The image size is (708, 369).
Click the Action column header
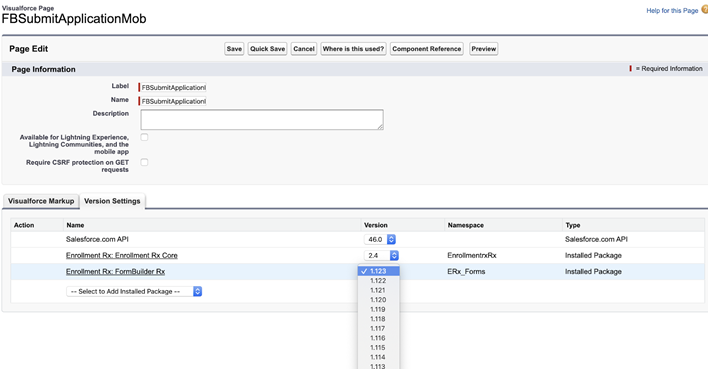point(24,225)
